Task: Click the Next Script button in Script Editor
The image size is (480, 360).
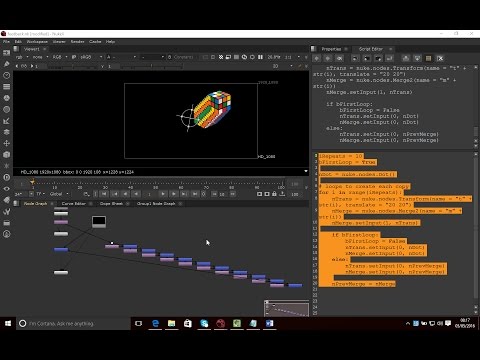Action: coord(328,58)
